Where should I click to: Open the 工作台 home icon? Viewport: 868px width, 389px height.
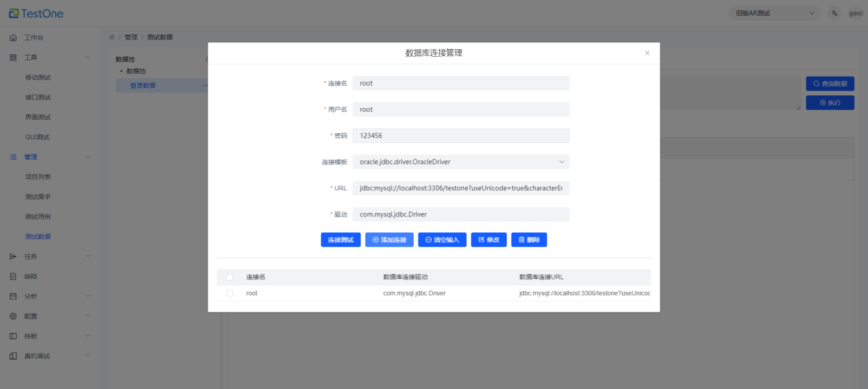pos(13,38)
